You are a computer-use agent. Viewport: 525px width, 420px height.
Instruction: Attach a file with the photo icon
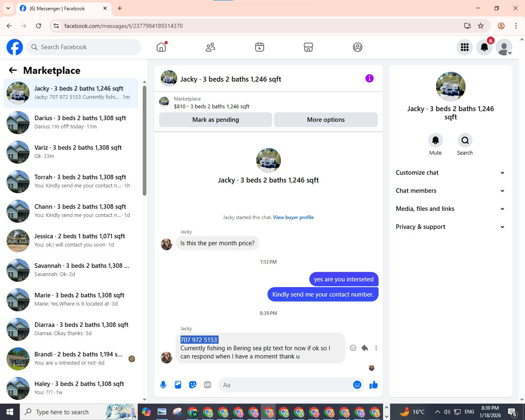tap(178, 385)
